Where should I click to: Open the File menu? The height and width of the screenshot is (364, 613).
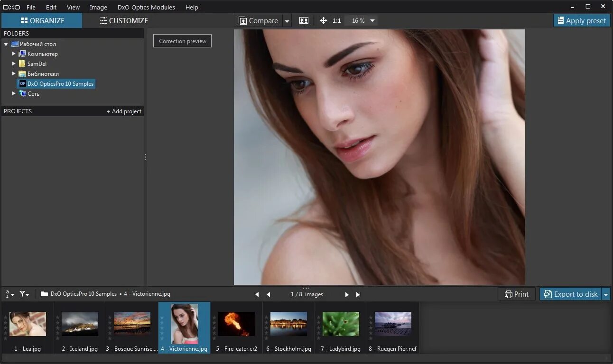(x=31, y=7)
